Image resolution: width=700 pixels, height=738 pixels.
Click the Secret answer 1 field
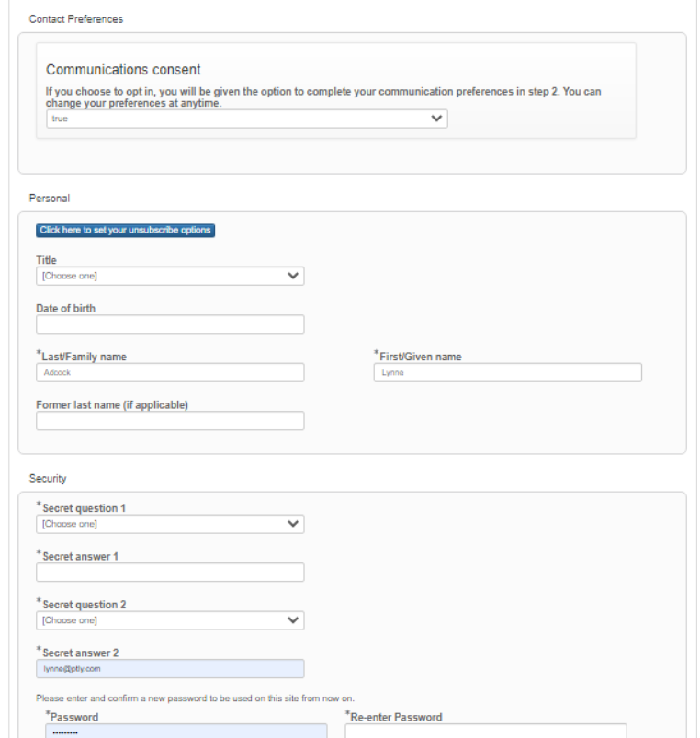coord(170,573)
